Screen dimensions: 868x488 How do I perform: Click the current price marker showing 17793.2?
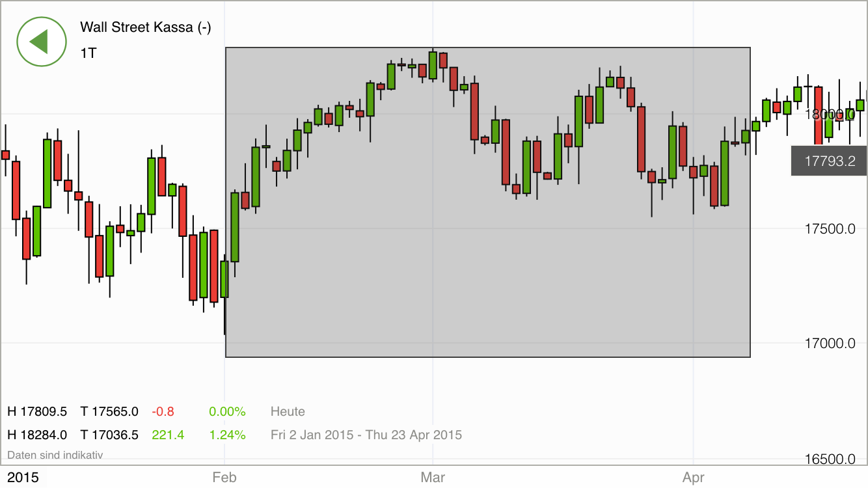click(x=828, y=161)
